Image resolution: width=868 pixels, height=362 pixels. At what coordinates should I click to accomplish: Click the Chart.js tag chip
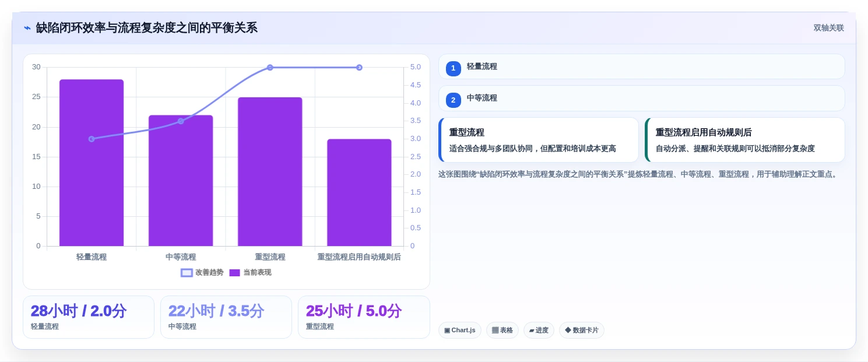pos(460,330)
